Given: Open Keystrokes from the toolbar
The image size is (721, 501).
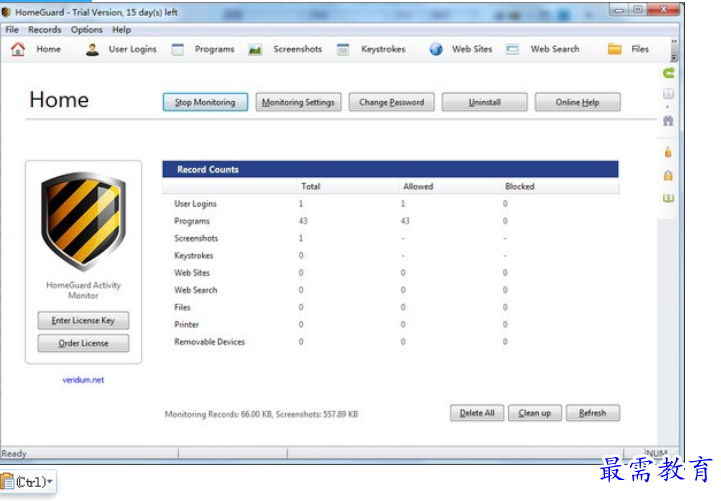Looking at the screenshot, I should coord(371,49).
